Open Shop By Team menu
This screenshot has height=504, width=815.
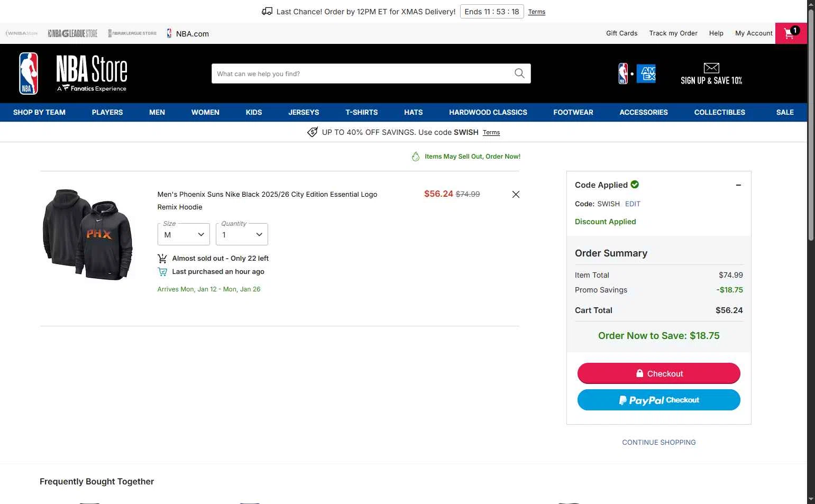(x=39, y=112)
